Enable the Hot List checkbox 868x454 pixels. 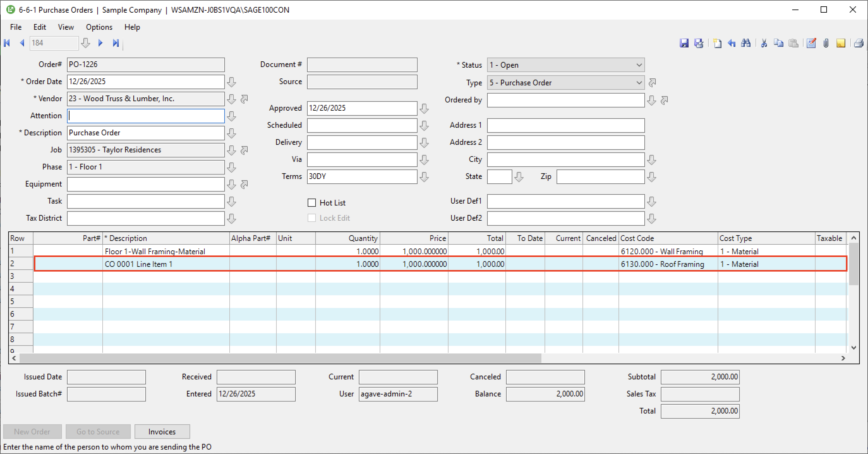(311, 202)
